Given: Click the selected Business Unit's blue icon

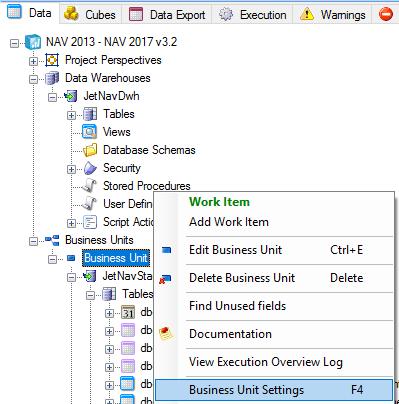Looking at the screenshot, I should 71,258.
